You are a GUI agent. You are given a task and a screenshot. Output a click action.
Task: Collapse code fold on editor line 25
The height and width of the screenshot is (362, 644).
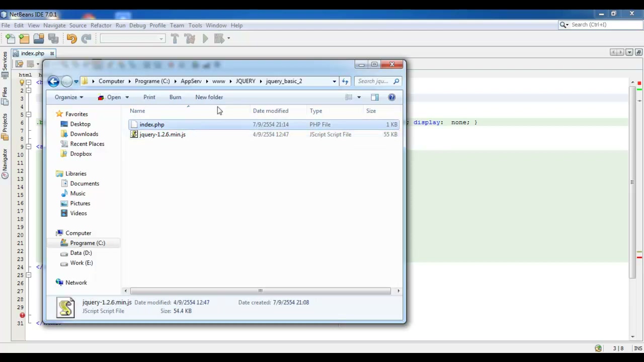(29, 275)
